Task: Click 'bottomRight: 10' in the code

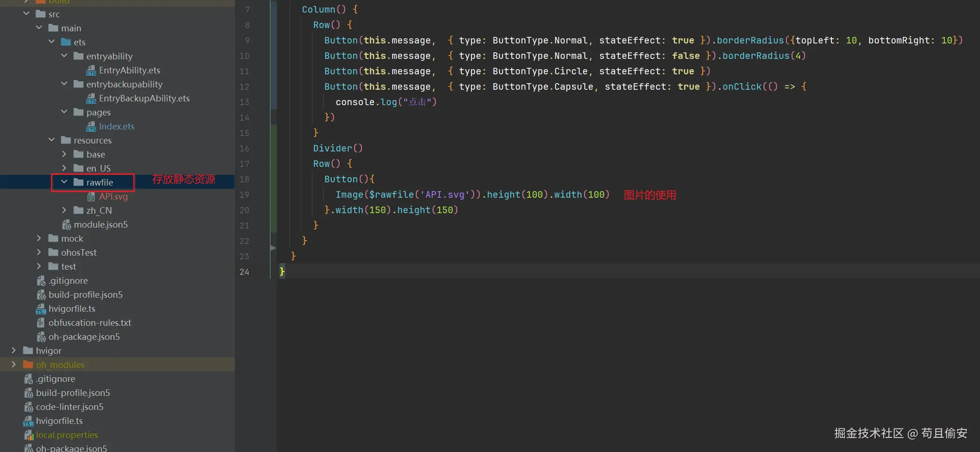Action: point(910,40)
